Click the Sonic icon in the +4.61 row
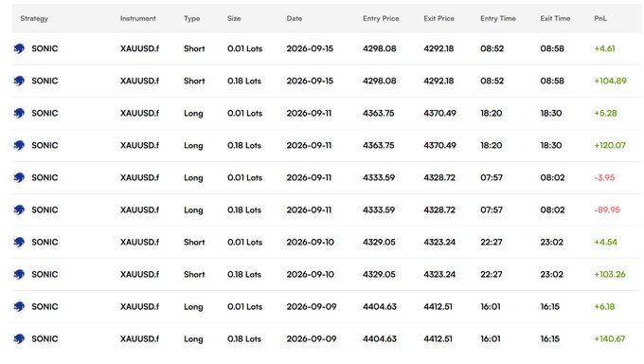The image size is (644, 364). tap(19, 48)
